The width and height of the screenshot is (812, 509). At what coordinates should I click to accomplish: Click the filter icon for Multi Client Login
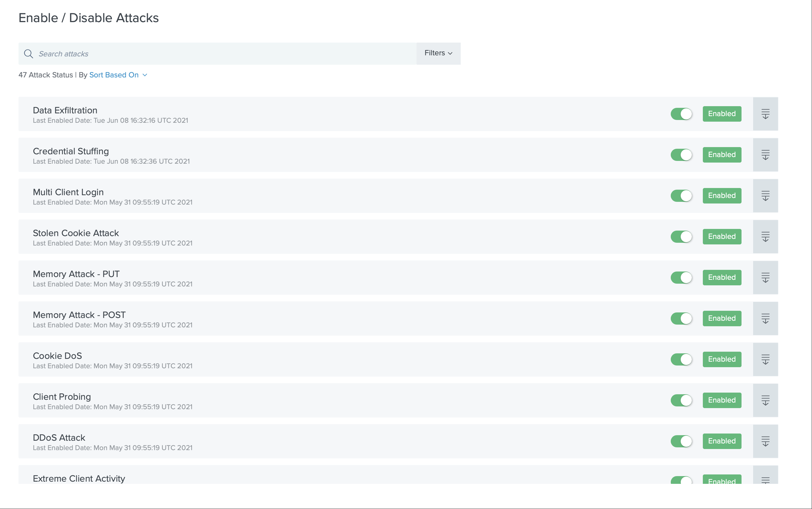coord(765,196)
